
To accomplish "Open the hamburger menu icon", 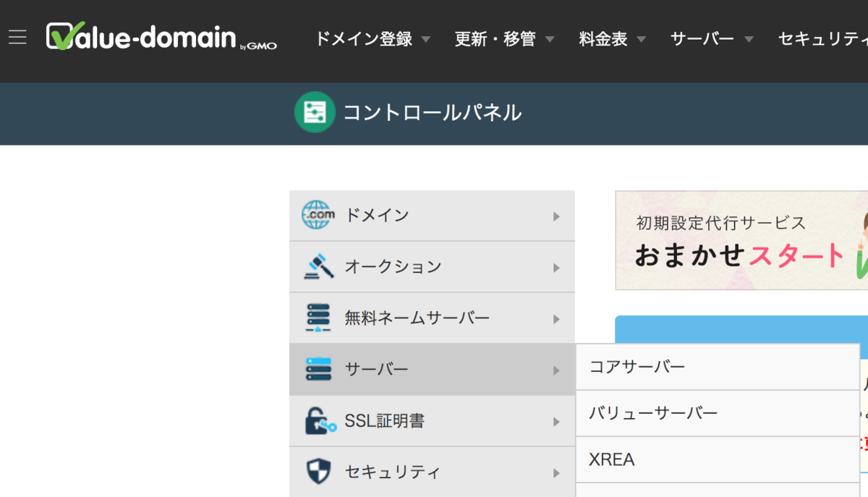I will click(x=17, y=38).
